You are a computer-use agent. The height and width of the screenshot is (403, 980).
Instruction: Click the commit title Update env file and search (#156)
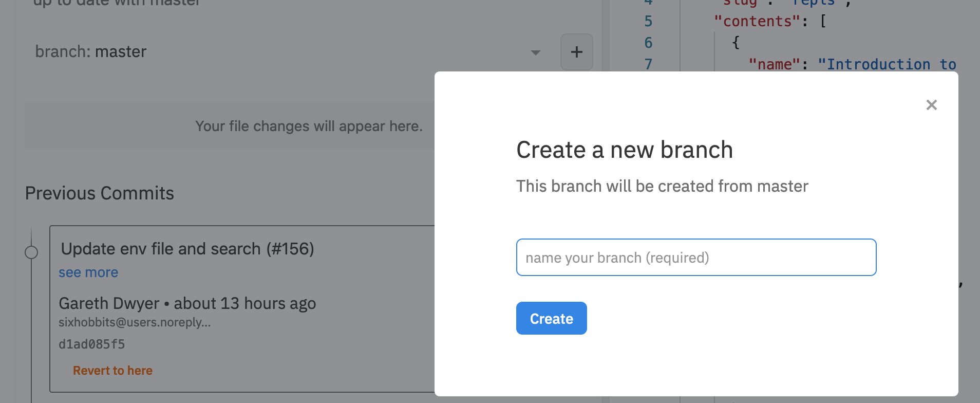pyautogui.click(x=187, y=249)
